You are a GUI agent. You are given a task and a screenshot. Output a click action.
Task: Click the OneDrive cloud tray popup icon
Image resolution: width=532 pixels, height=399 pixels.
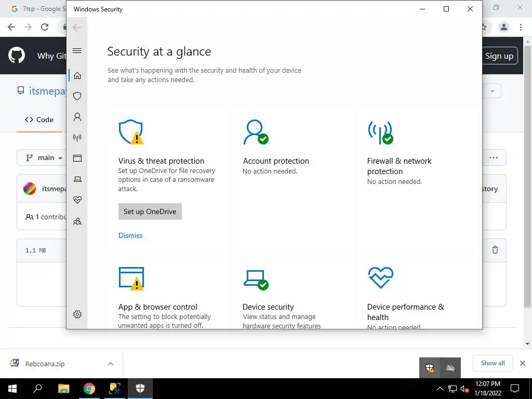coord(450,368)
